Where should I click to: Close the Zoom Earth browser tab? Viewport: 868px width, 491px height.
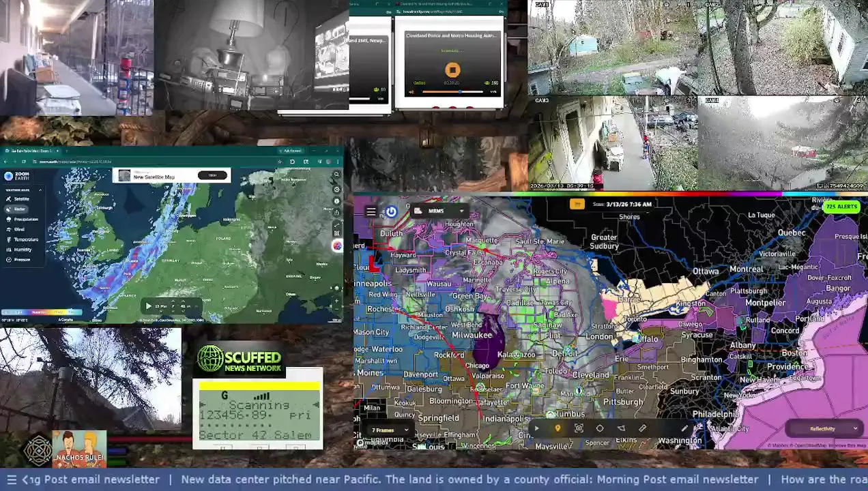(57, 151)
